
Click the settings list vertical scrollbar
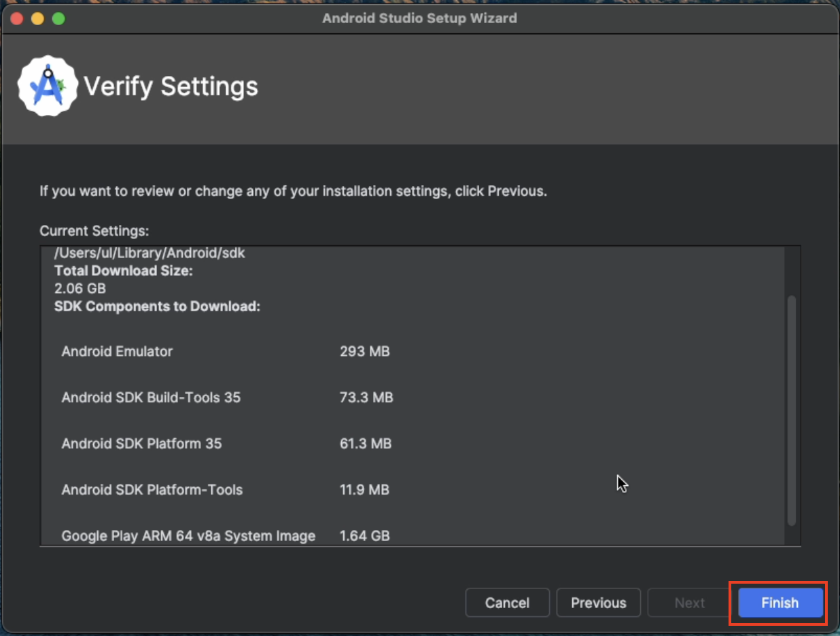pos(791,410)
